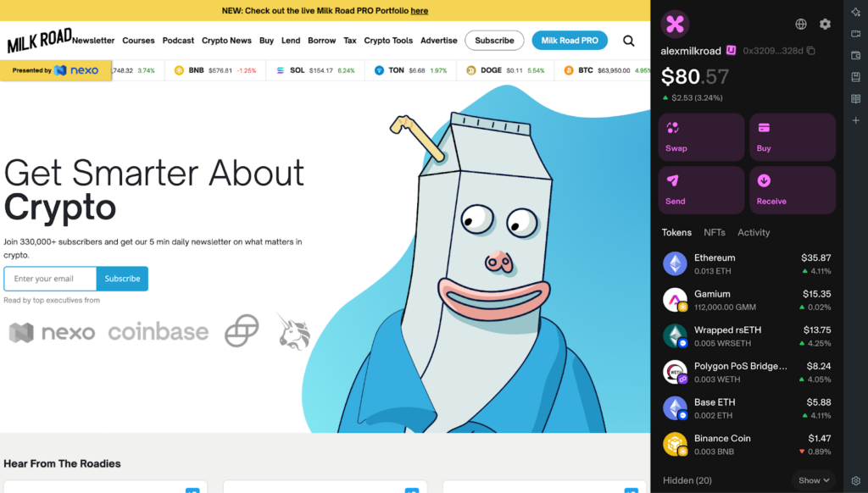Image resolution: width=868 pixels, height=493 pixels.
Task: Open the wallet Swap action
Action: (701, 137)
